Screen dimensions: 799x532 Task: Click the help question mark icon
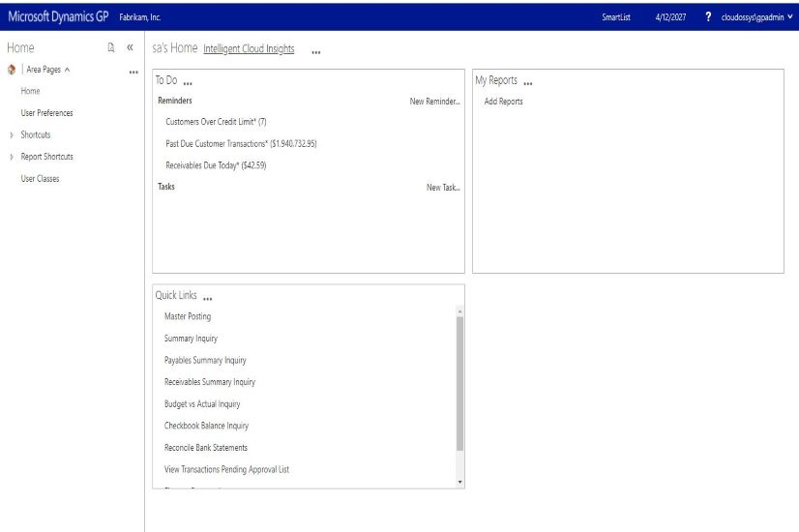pos(708,16)
